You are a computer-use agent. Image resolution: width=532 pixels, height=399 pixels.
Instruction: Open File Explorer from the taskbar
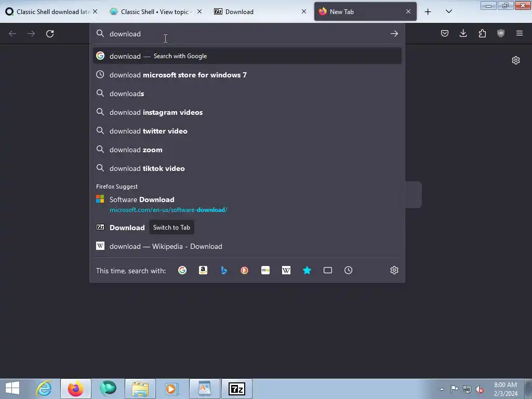[x=140, y=389]
